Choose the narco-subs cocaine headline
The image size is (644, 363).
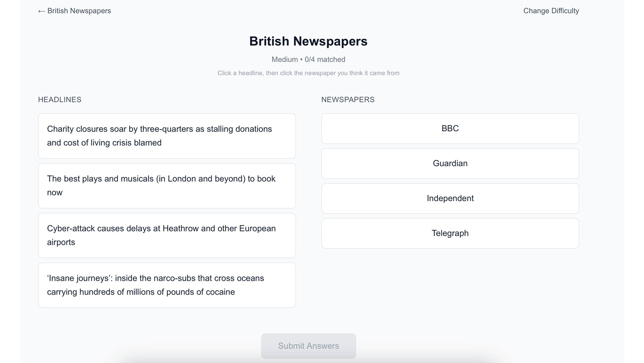coord(167,285)
